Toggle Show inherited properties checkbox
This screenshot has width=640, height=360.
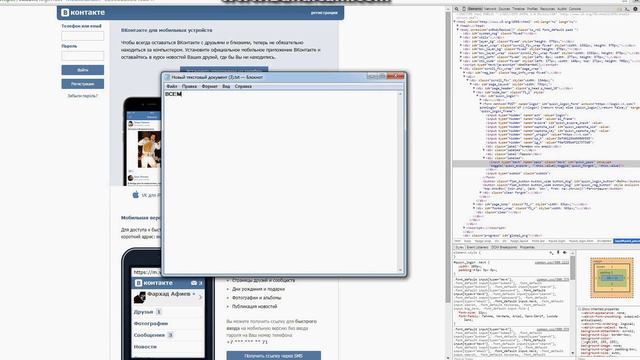[580, 309]
